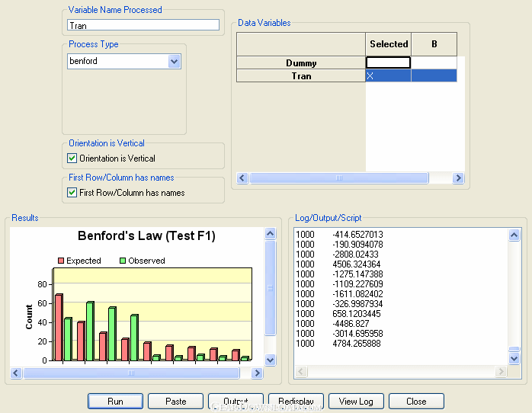Toggle First Row/Column has names checkbox
The width and height of the screenshot is (532, 413).
click(x=72, y=193)
